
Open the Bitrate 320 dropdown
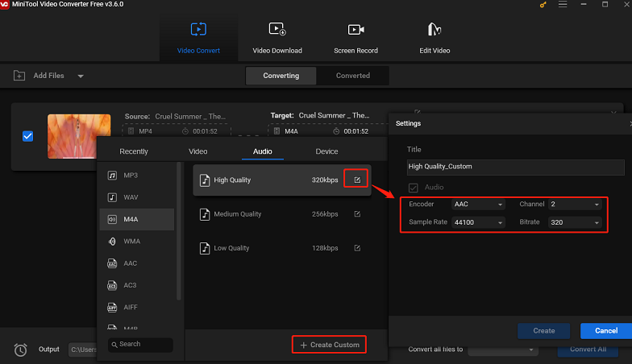[x=575, y=222]
